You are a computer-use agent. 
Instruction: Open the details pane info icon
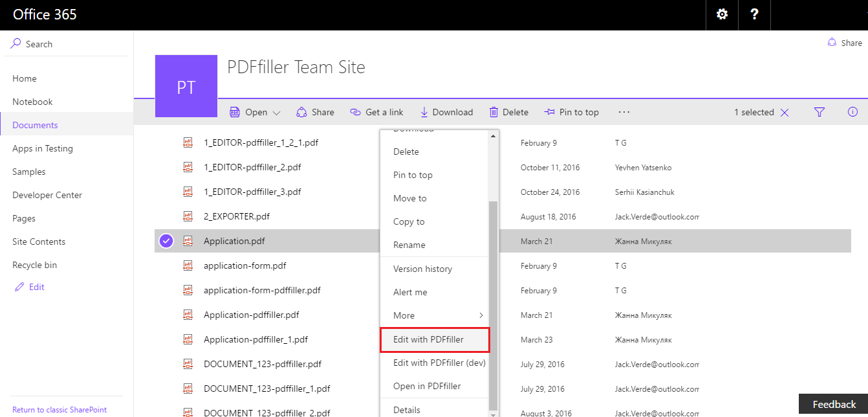(852, 112)
